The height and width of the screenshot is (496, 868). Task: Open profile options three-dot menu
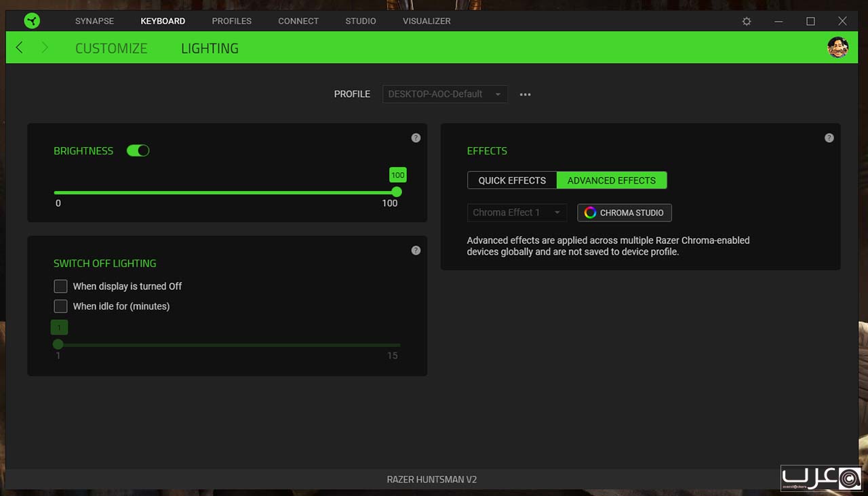pos(525,94)
